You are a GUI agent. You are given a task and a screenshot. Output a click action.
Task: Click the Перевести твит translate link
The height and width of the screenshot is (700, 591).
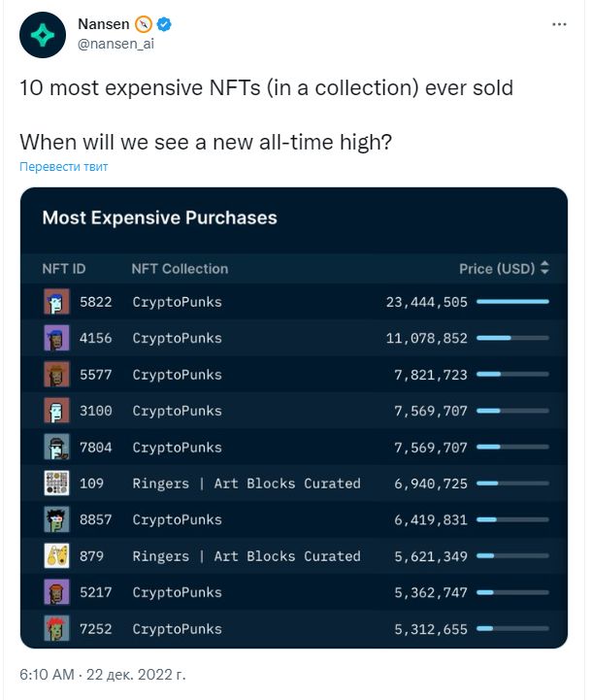[64, 167]
